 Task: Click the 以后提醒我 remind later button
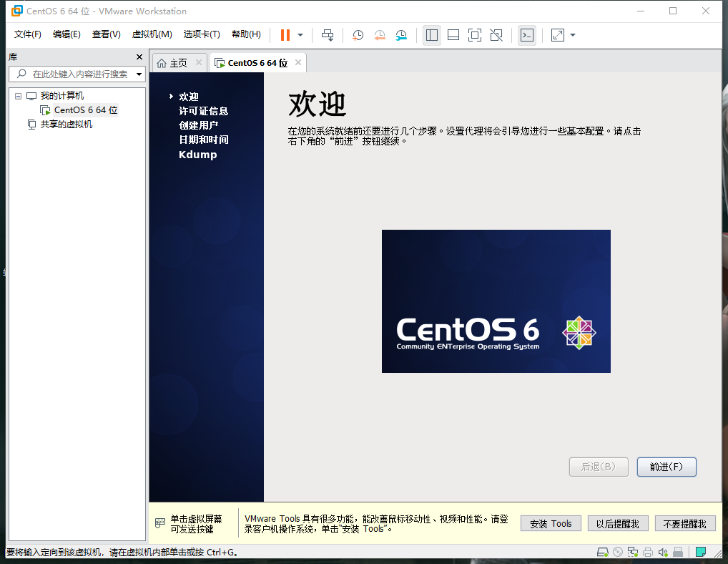click(x=618, y=524)
